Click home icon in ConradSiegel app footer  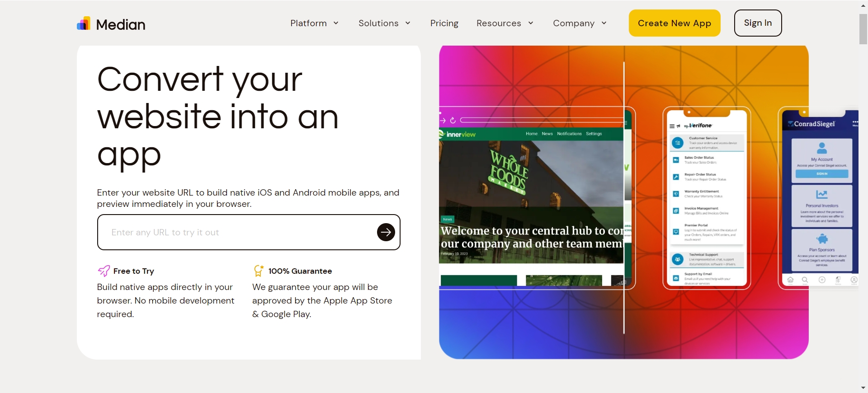point(790,280)
